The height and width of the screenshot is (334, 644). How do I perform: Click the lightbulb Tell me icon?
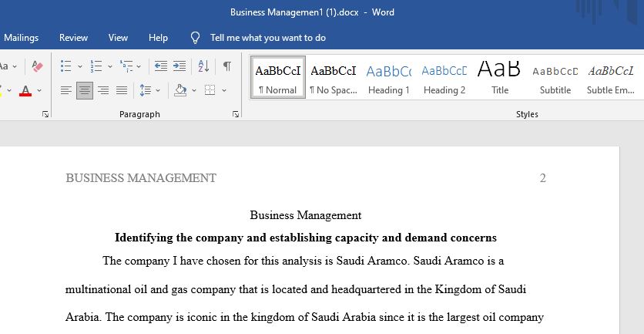pyautogui.click(x=195, y=38)
